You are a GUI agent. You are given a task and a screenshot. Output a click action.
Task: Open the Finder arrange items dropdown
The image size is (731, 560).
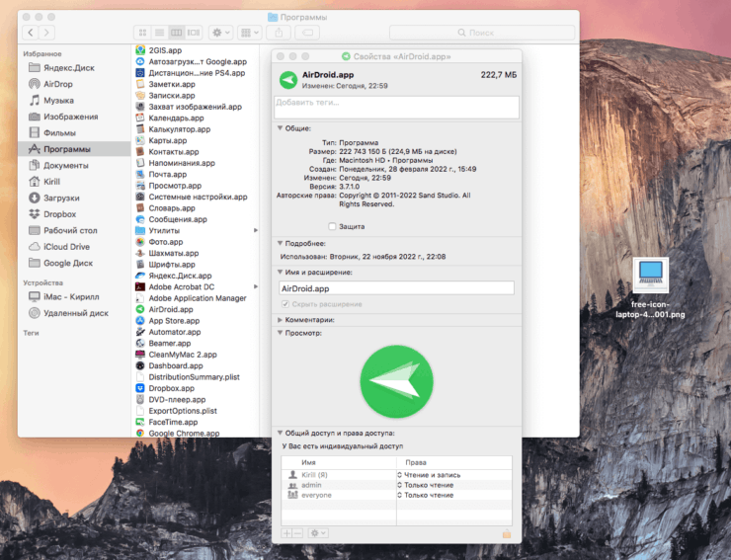point(249,33)
